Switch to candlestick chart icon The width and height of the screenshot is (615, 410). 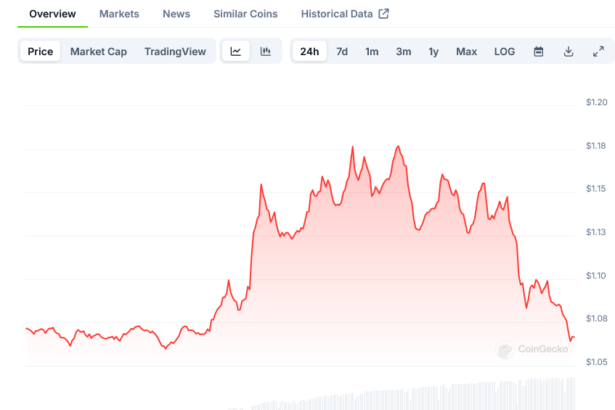(265, 51)
